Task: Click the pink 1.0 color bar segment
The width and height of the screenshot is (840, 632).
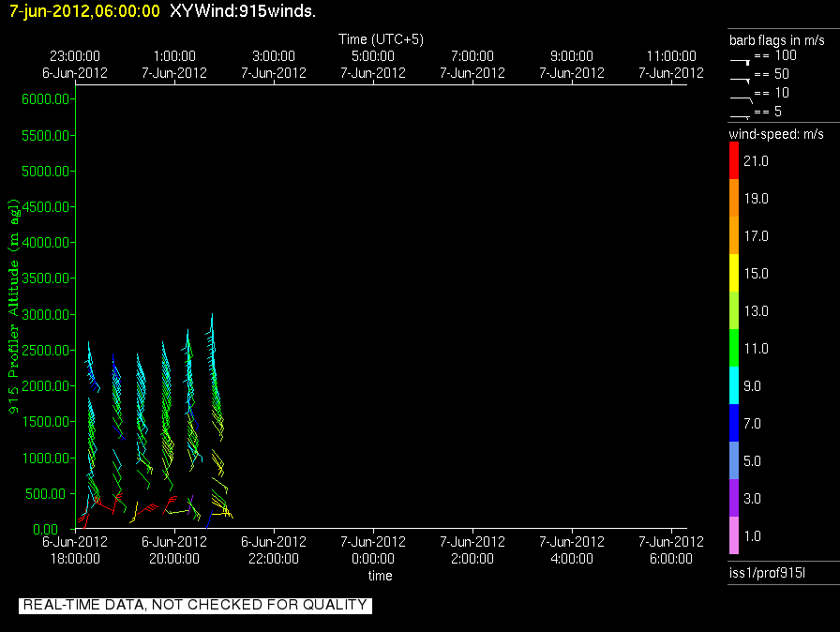Action: [x=734, y=536]
